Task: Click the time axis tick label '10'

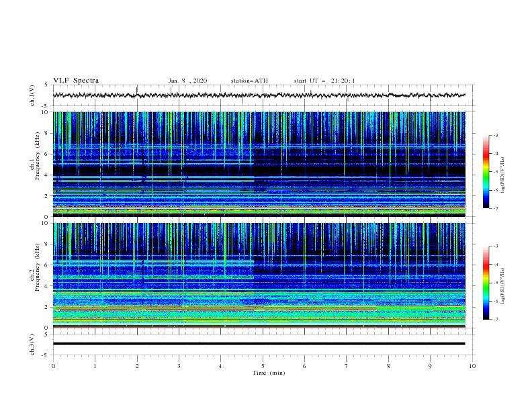Action: tap(472, 366)
